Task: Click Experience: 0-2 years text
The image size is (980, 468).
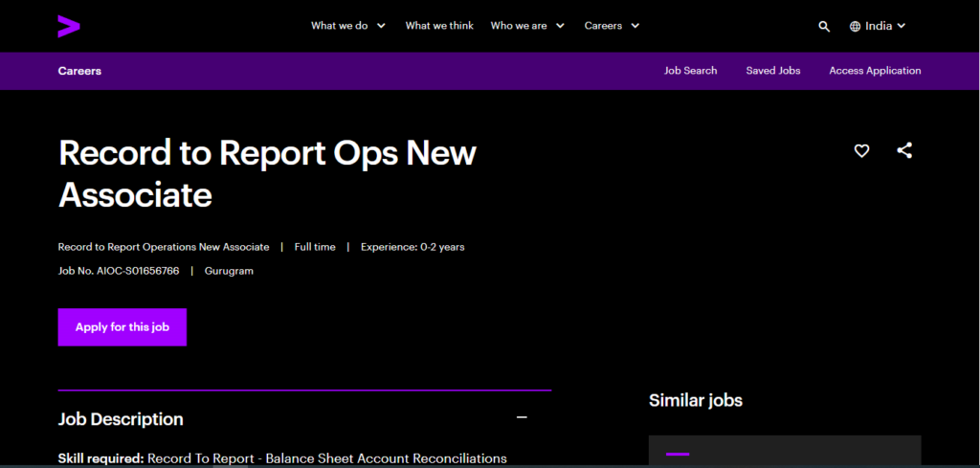Action: click(x=412, y=247)
